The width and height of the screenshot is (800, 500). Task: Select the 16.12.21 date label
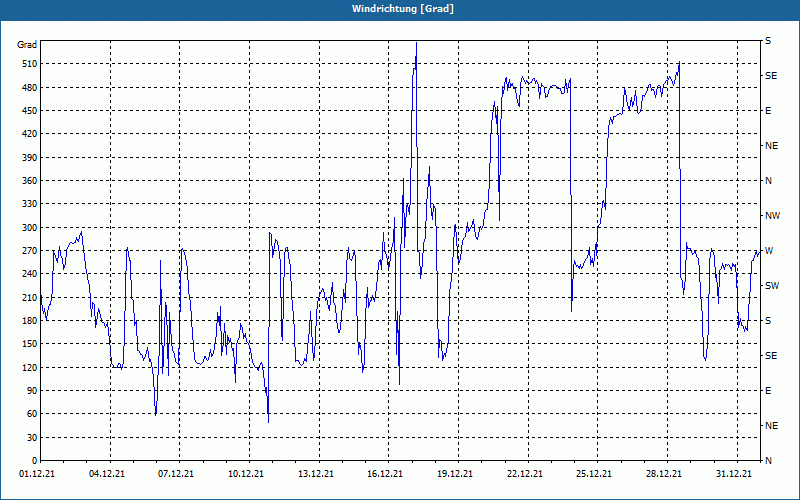(x=385, y=474)
